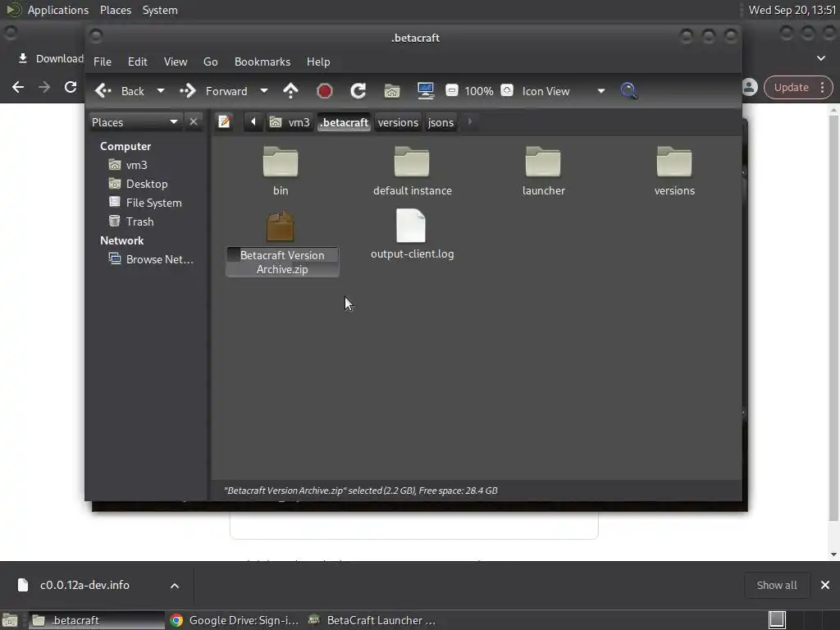
Task: Open the View menu
Action: (x=176, y=62)
